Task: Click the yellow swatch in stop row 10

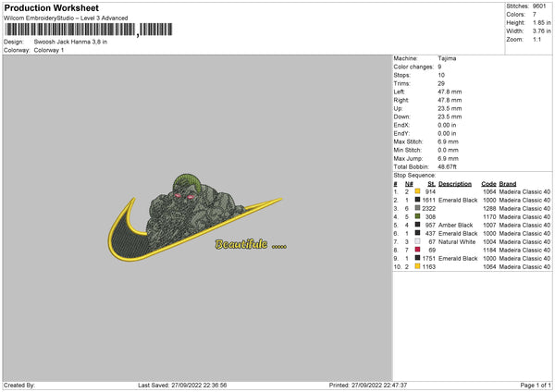Action: pyautogui.click(x=418, y=266)
